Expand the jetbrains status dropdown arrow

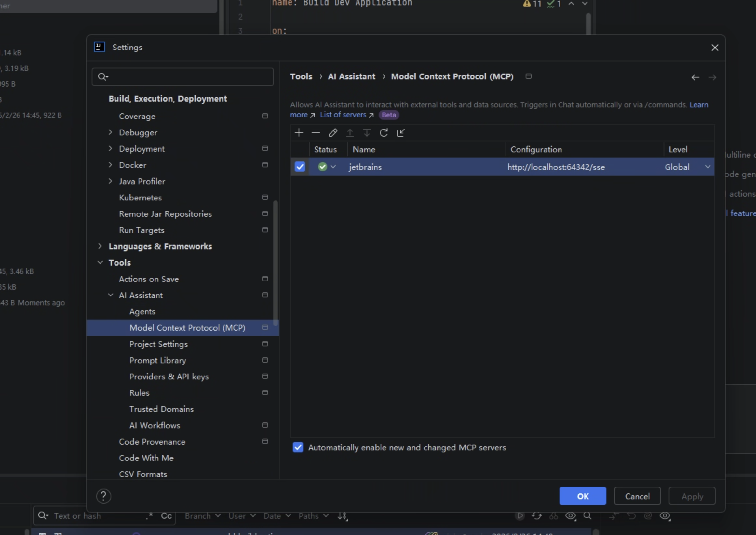click(x=333, y=167)
